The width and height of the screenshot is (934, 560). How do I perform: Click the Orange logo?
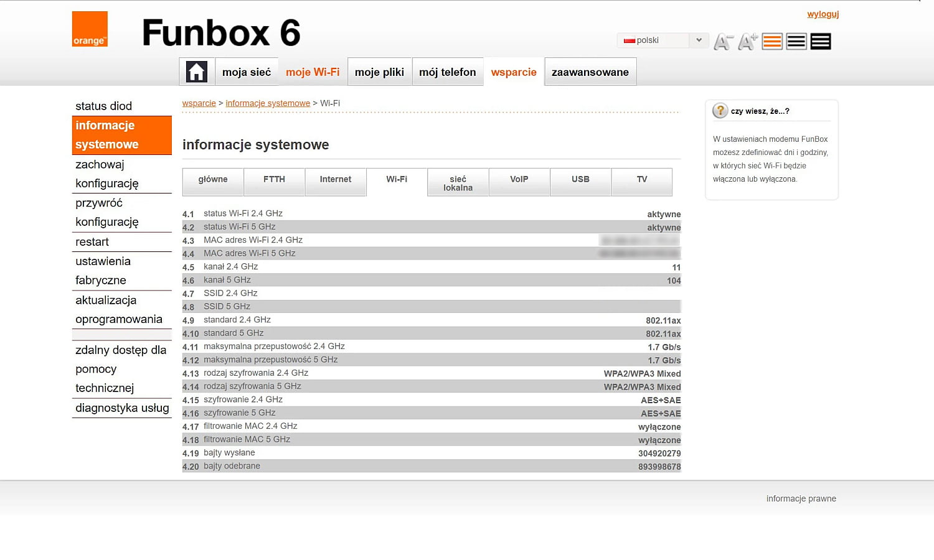[x=90, y=29]
